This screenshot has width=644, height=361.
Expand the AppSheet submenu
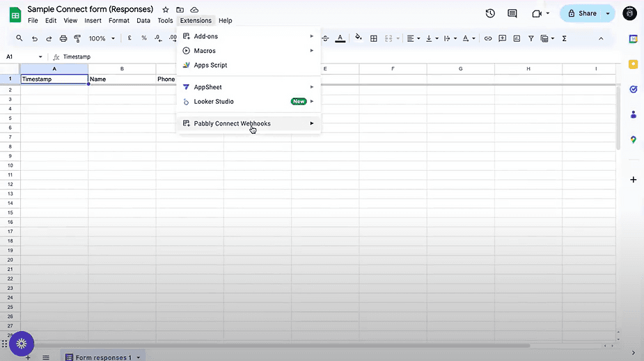point(249,87)
